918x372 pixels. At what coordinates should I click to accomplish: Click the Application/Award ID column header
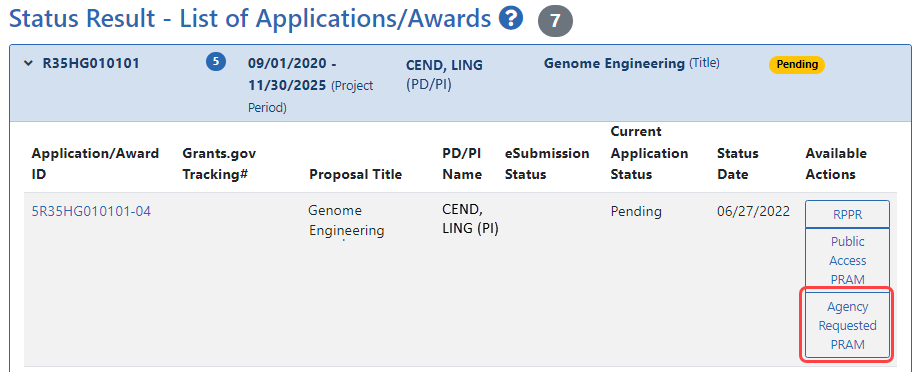coord(95,163)
